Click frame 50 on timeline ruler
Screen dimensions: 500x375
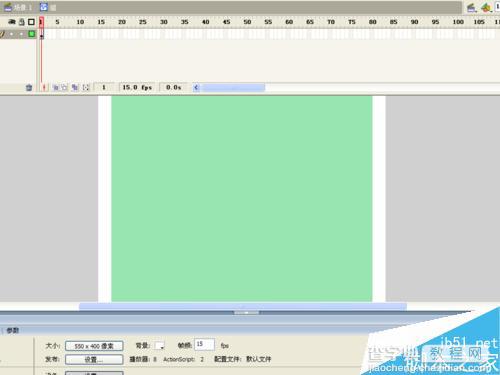point(247,22)
